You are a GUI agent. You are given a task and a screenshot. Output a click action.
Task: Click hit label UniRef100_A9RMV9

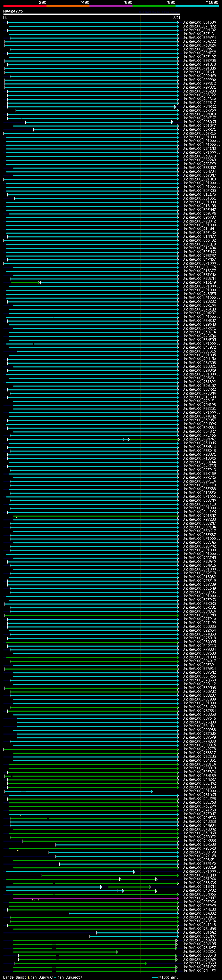point(199,76)
